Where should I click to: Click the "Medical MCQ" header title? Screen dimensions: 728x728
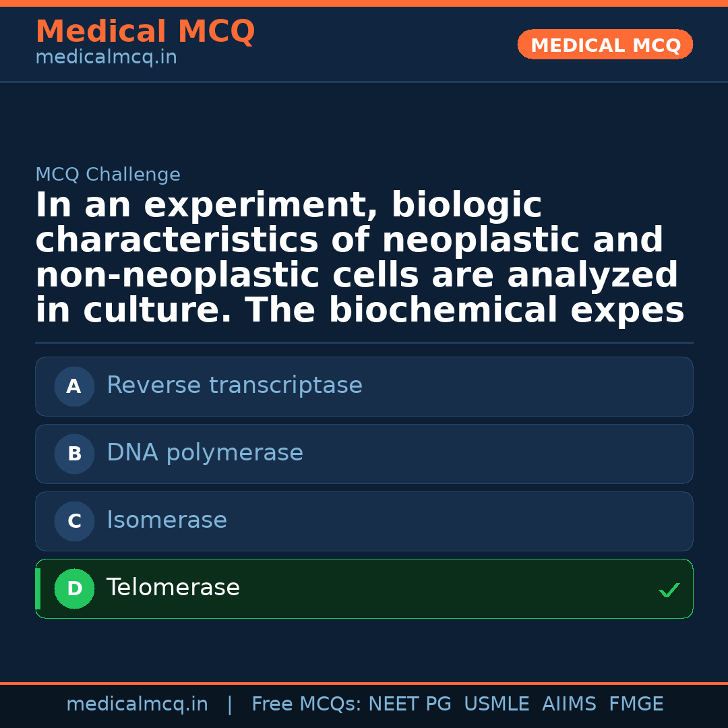(x=145, y=32)
